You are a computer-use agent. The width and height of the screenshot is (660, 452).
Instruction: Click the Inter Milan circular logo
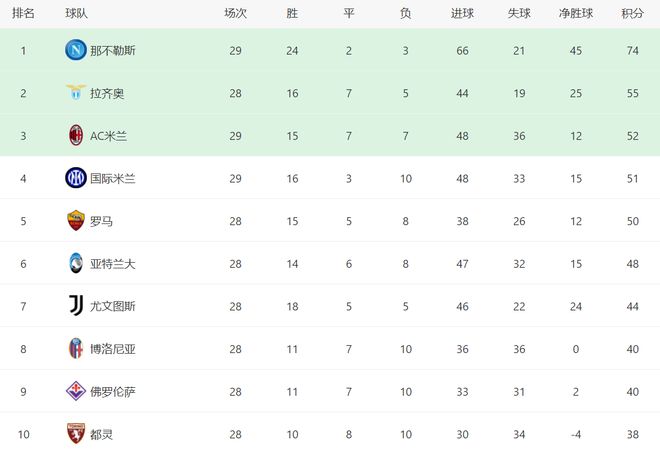[75, 178]
